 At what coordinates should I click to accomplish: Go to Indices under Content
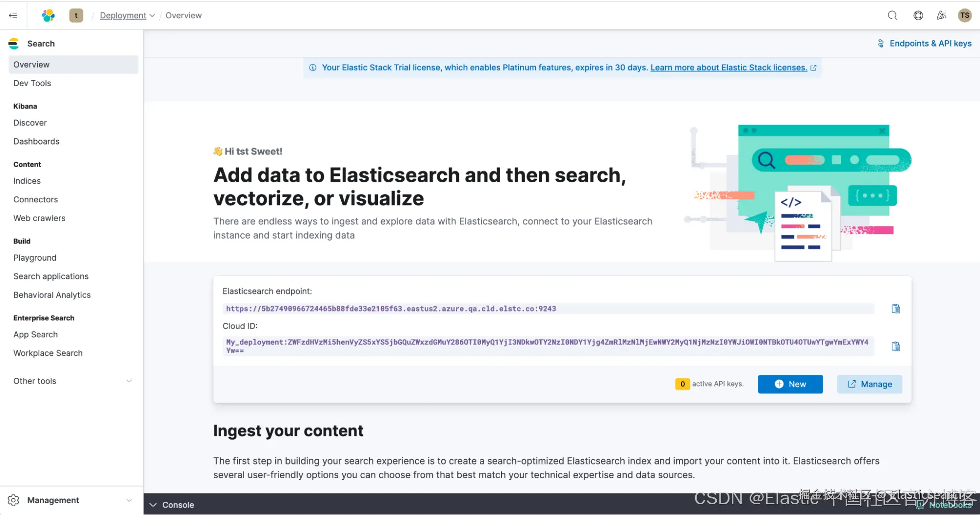pyautogui.click(x=27, y=181)
